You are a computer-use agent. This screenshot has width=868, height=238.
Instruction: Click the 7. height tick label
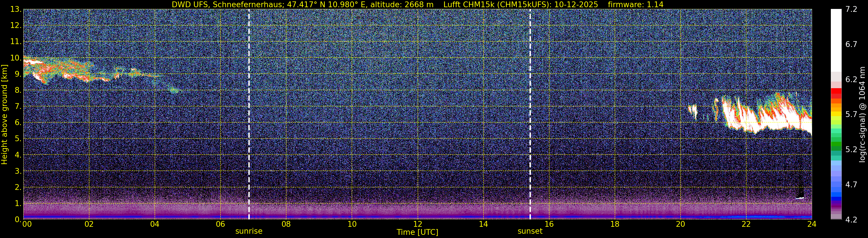click(x=18, y=107)
